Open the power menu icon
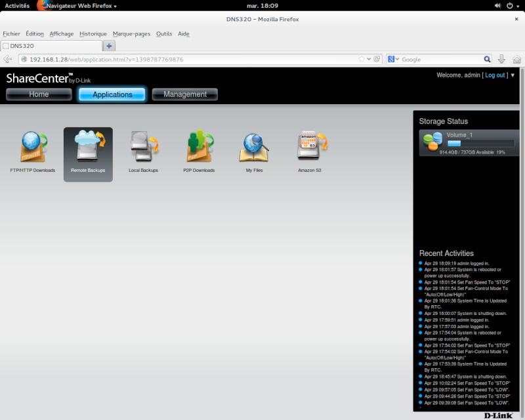Image resolution: width=525 pixels, height=420 pixels. coord(510,6)
